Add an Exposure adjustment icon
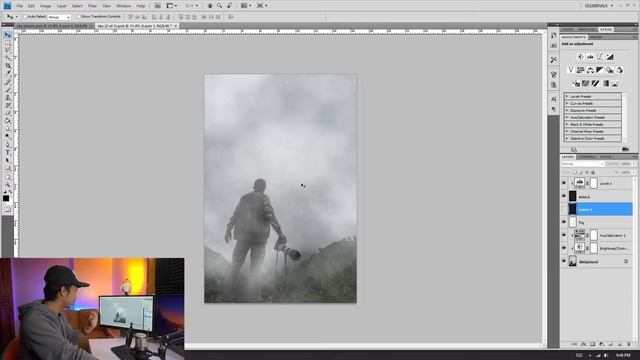The width and height of the screenshot is (640, 360). [x=610, y=57]
